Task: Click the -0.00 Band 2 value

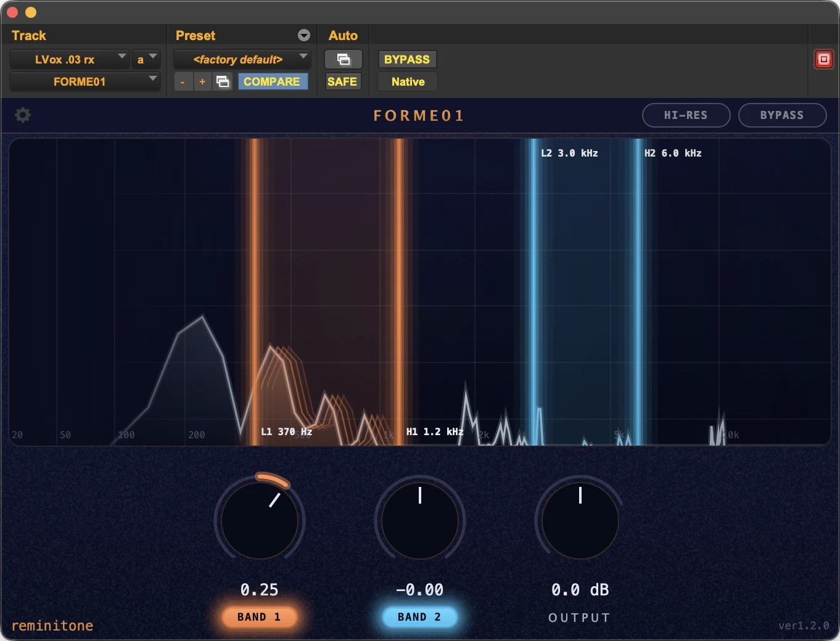Action: (419, 590)
